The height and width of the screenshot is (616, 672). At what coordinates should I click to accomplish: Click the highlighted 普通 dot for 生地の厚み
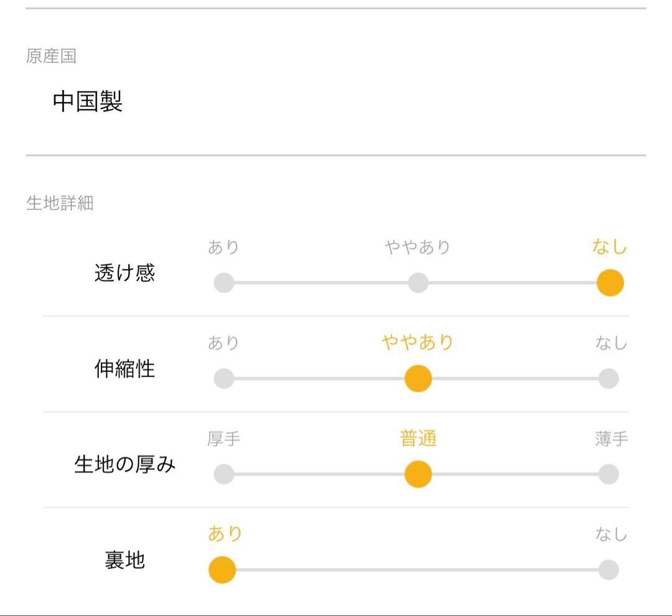(x=418, y=474)
